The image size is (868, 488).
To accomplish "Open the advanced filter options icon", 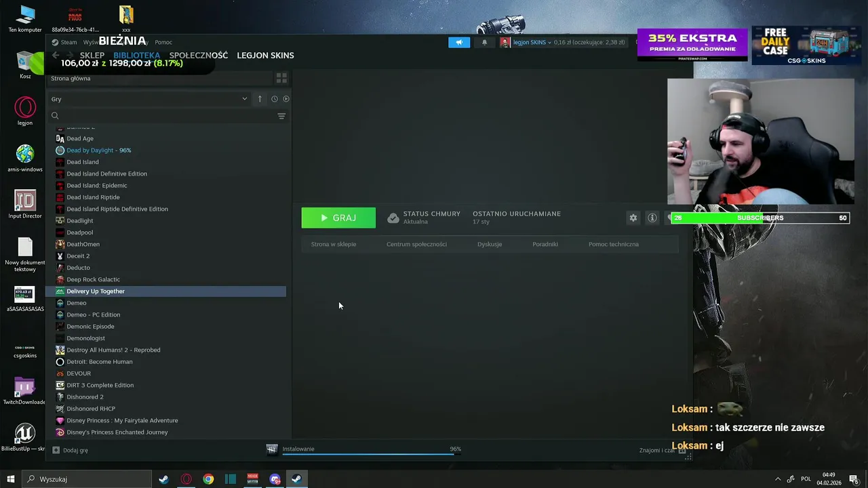I will [x=281, y=116].
